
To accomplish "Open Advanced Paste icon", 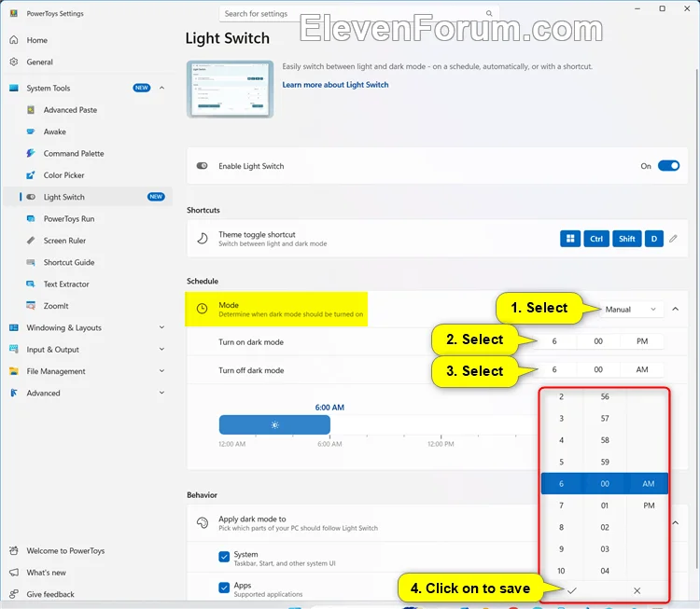I will tap(31, 110).
